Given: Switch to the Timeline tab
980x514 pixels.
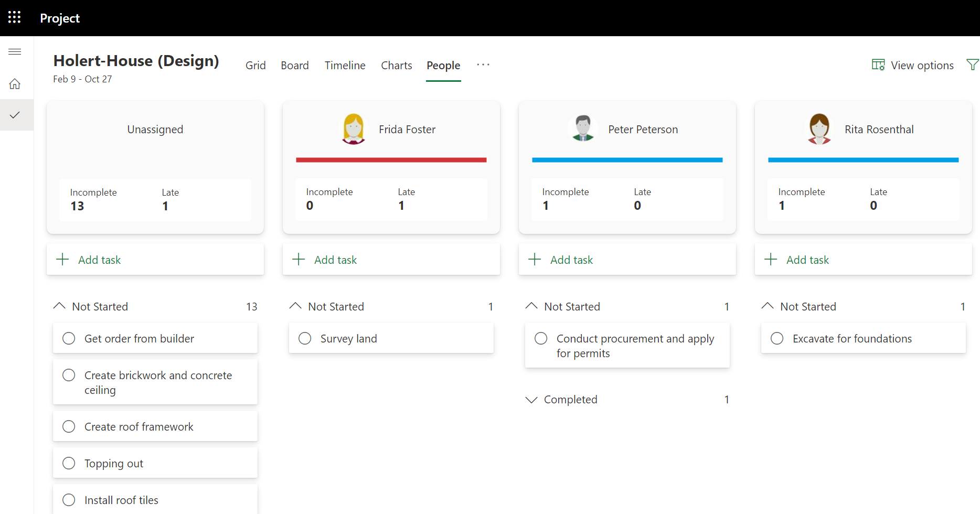Looking at the screenshot, I should (x=345, y=65).
